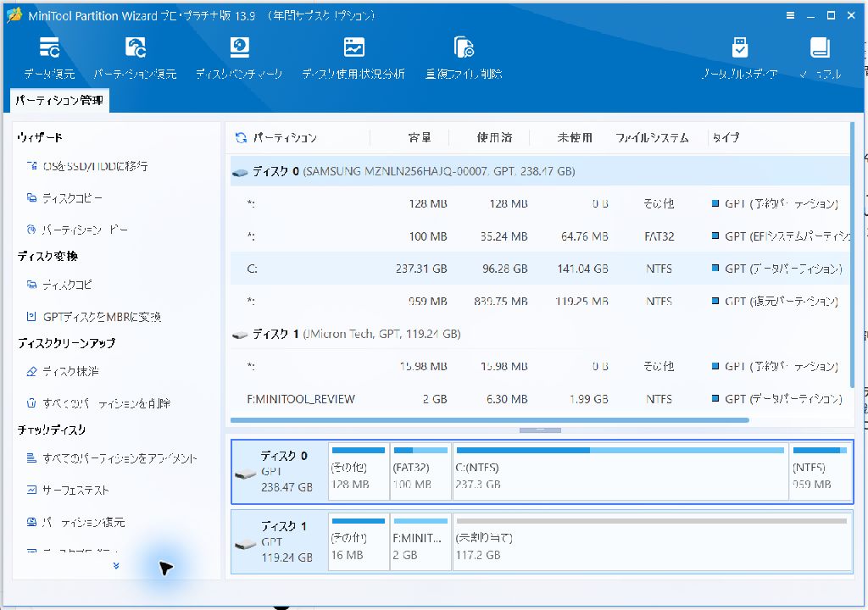Select the 15.98 MB その他 partition row
The height and width of the screenshot is (610, 868).
click(x=540, y=367)
